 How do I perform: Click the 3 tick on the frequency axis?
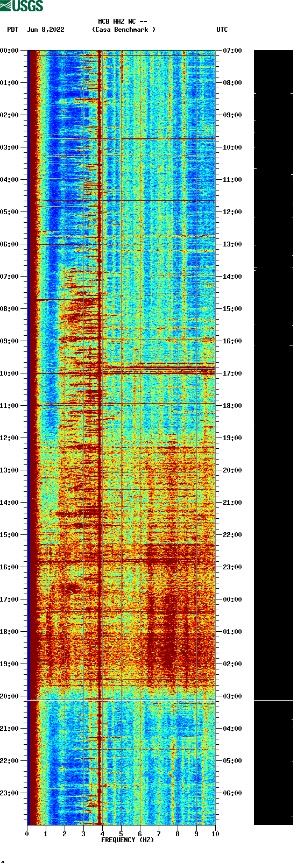click(83, 834)
